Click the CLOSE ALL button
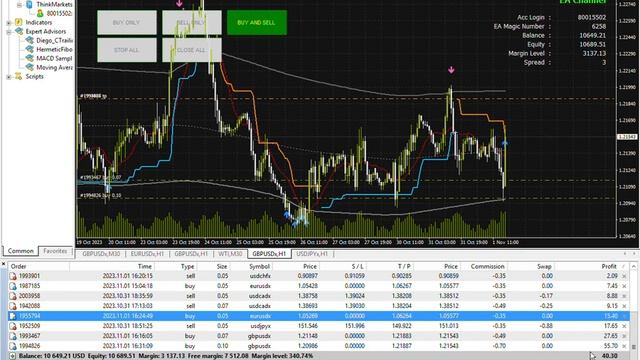The height and width of the screenshot is (360, 640). click(192, 50)
